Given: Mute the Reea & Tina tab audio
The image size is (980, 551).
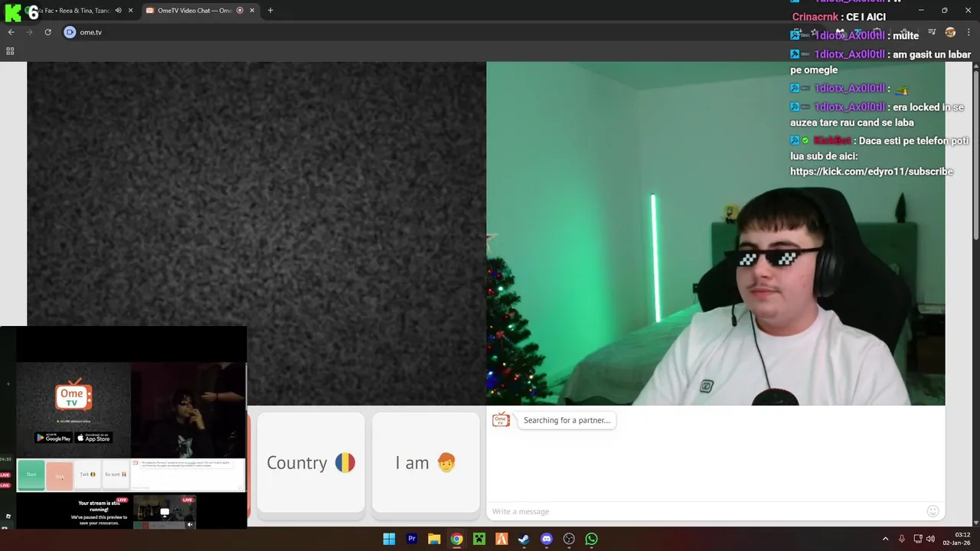Looking at the screenshot, I should pos(118,11).
